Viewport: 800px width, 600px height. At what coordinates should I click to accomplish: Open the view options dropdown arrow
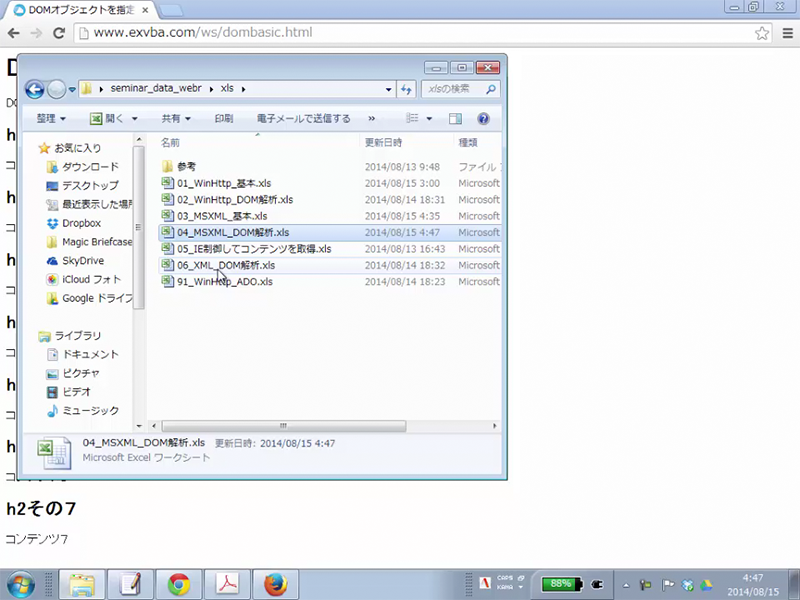click(x=429, y=118)
